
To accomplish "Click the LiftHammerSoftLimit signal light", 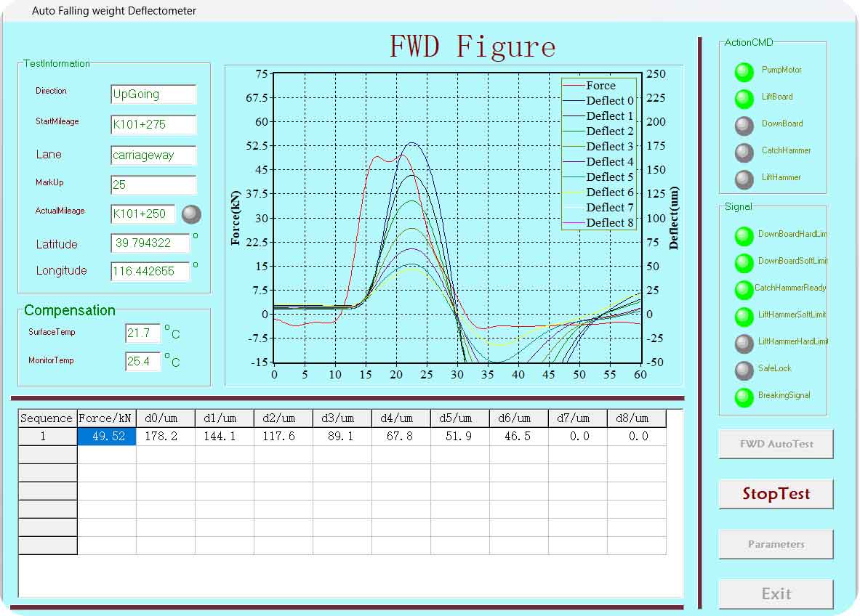I will 744,317.
